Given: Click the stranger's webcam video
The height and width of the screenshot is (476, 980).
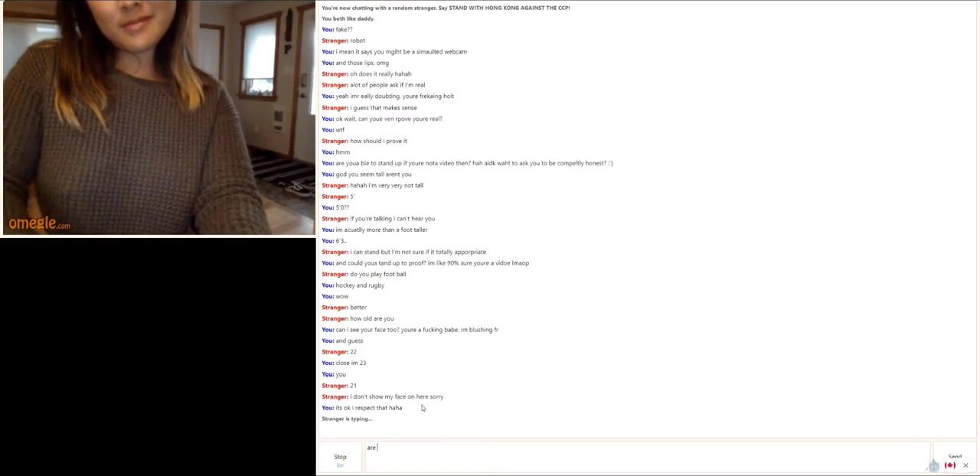Looking at the screenshot, I should pyautogui.click(x=158, y=118).
